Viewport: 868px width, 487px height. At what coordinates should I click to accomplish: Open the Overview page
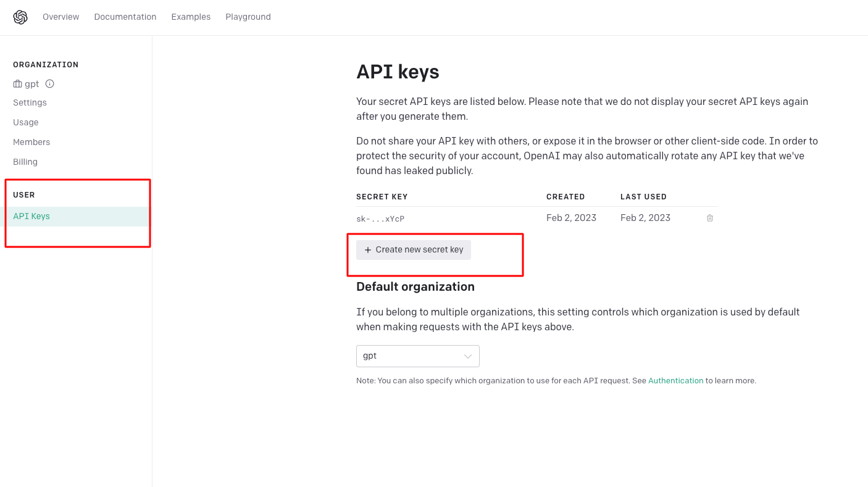pyautogui.click(x=61, y=17)
